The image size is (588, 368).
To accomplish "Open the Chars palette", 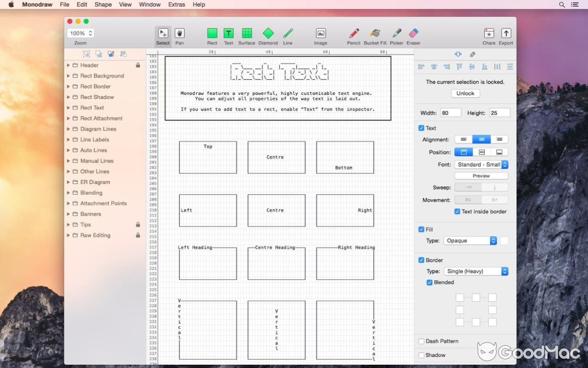I will [x=489, y=35].
